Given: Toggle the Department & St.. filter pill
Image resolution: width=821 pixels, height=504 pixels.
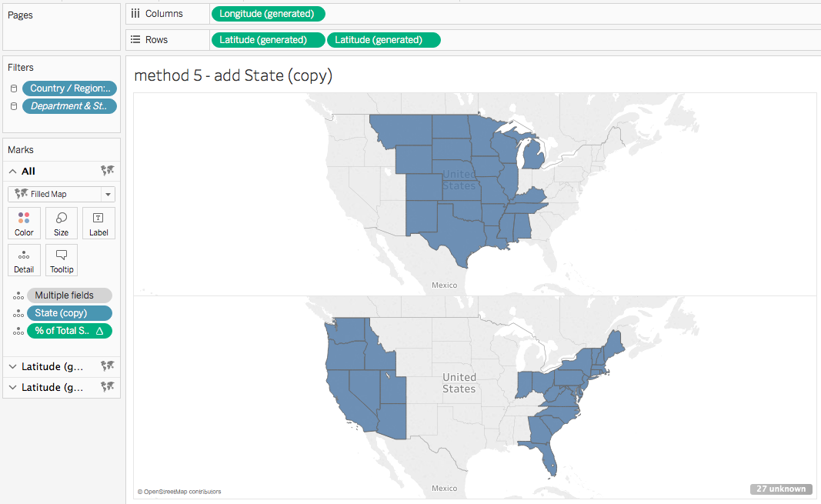Looking at the screenshot, I should [69, 106].
